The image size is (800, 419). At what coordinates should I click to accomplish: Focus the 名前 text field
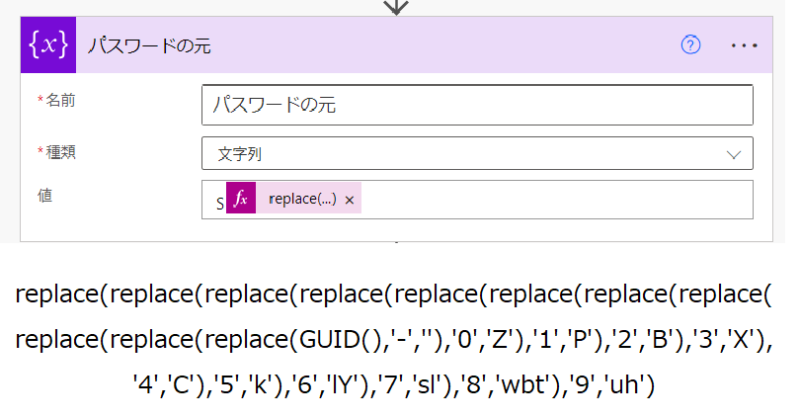tap(476, 104)
